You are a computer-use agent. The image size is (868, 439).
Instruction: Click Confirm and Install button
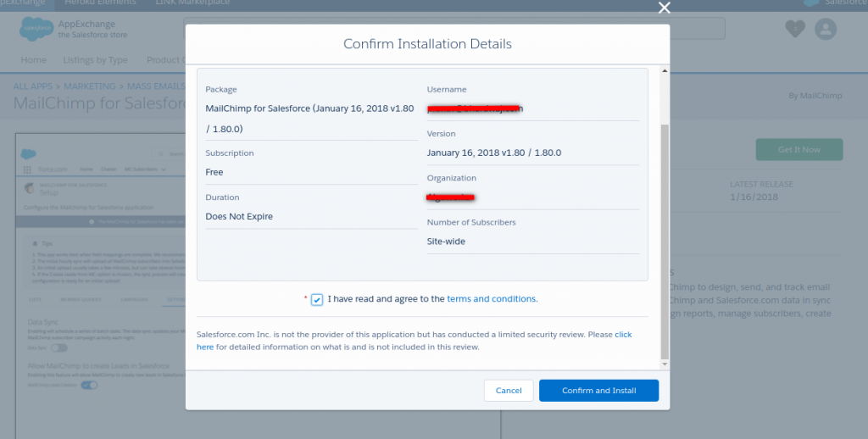click(598, 391)
